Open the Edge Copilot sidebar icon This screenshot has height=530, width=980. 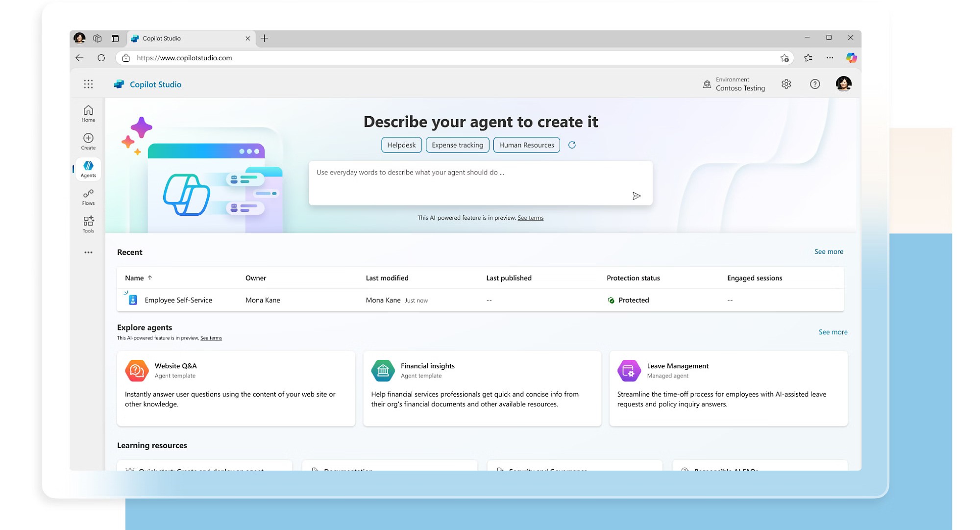851,58
